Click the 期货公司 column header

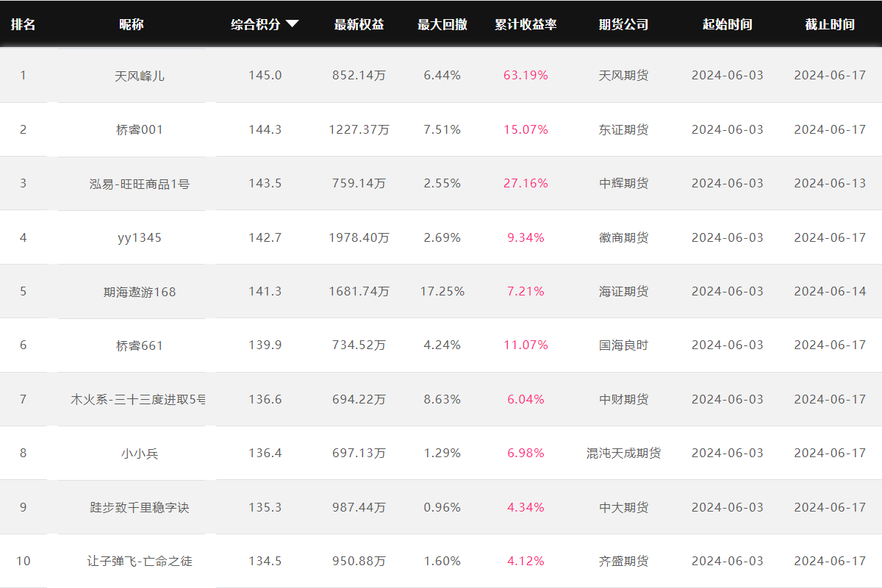623,24
